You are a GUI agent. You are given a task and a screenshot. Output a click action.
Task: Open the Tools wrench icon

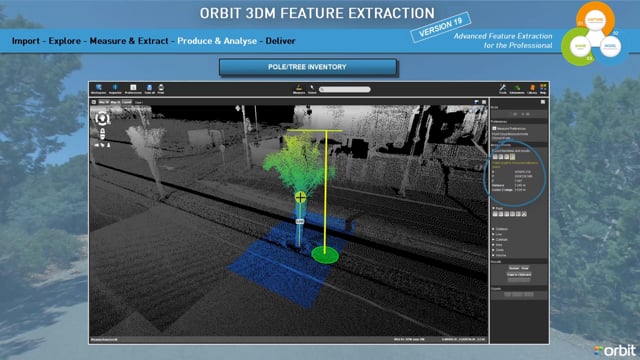click(503, 89)
